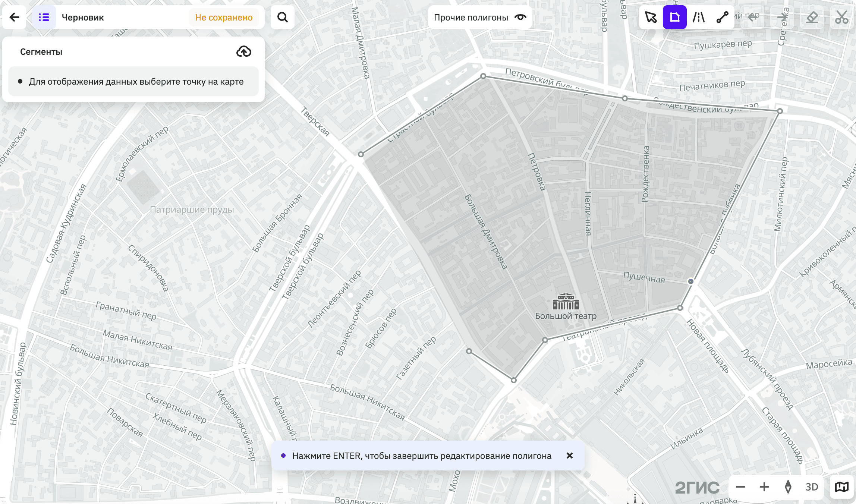Zoom out the map
Screen dimensions: 856x504
[x=740, y=487]
